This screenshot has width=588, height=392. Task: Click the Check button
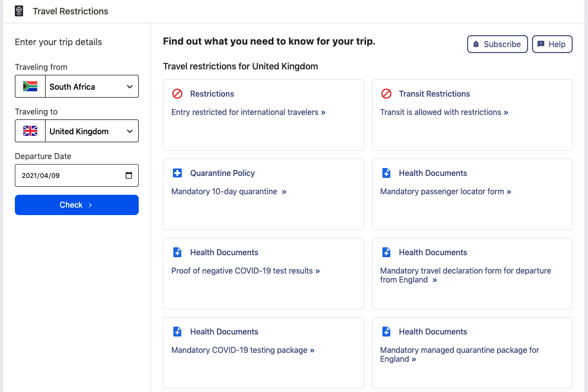click(x=76, y=205)
